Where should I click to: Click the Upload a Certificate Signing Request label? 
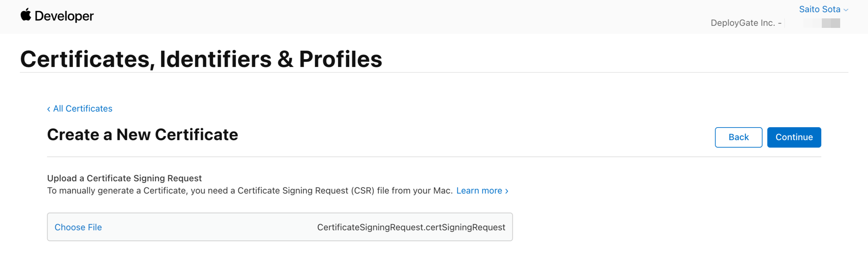(x=124, y=178)
